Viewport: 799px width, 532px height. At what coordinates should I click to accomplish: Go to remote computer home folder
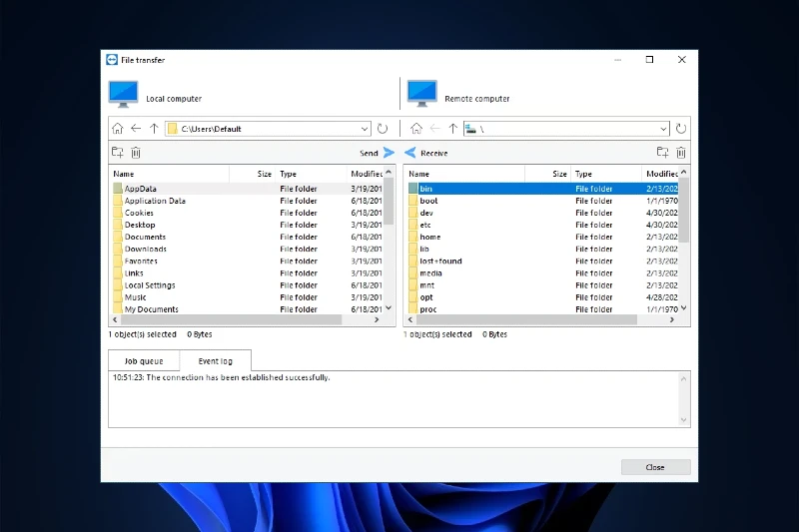pos(416,129)
